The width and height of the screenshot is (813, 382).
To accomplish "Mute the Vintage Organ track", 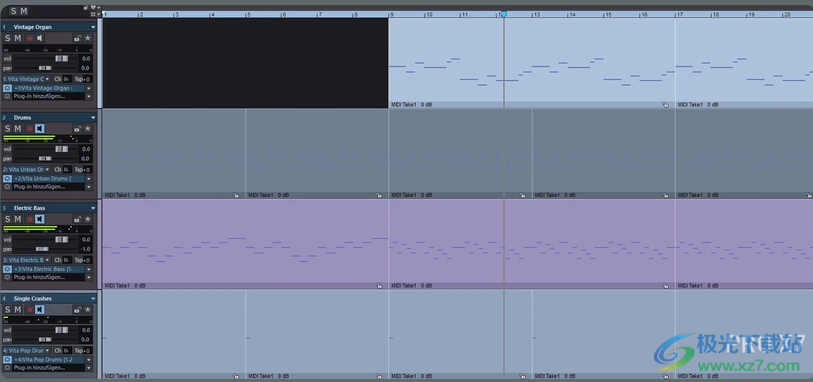I will coord(18,38).
